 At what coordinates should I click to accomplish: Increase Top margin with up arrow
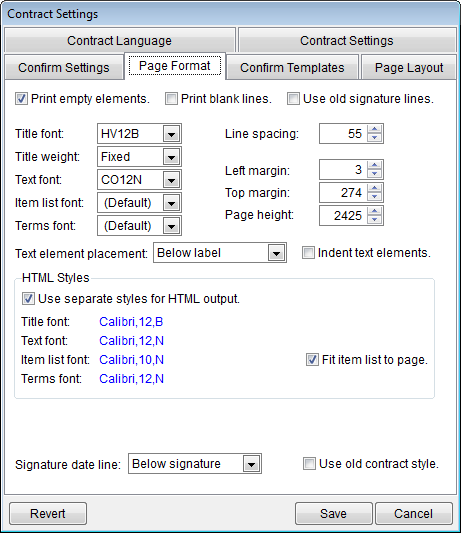(x=374, y=188)
